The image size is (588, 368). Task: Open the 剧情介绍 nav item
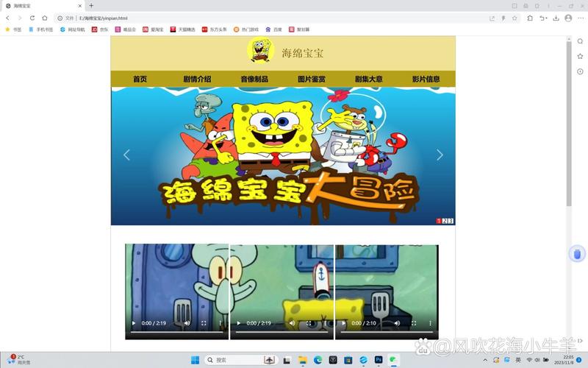tap(197, 79)
